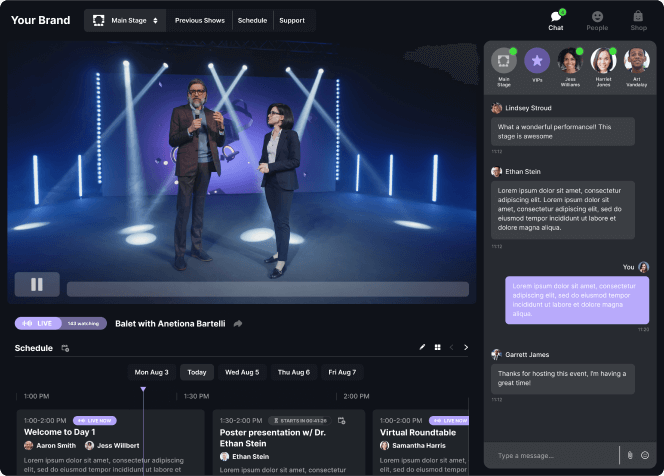664x476 pixels.
Task: Pause the live video stream
Action: [x=37, y=285]
